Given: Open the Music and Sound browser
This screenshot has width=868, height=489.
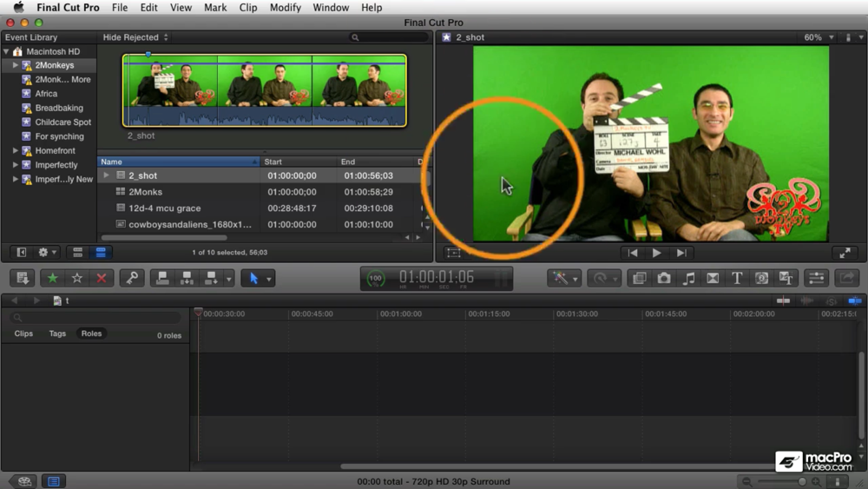Looking at the screenshot, I should 688,279.
